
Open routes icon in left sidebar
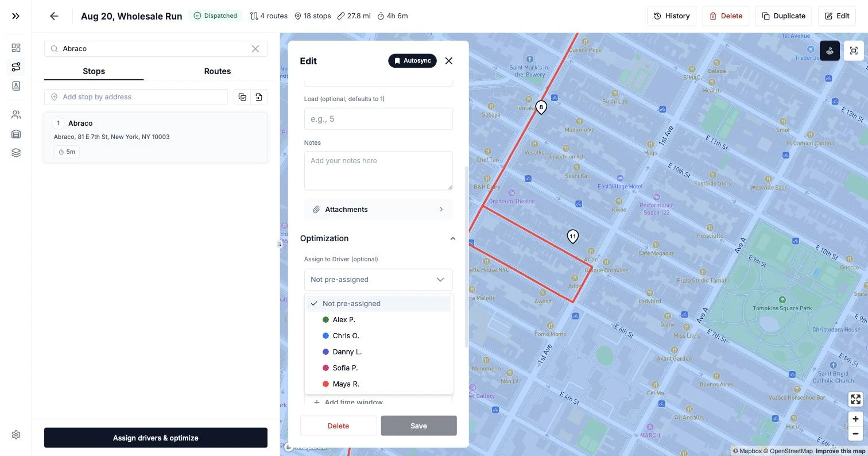(x=16, y=67)
